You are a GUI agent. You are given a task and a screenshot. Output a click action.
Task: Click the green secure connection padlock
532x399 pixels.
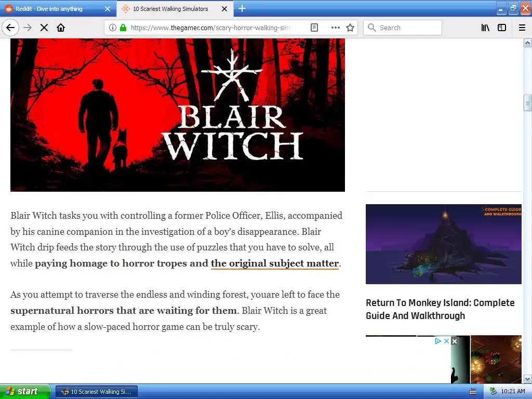click(123, 28)
